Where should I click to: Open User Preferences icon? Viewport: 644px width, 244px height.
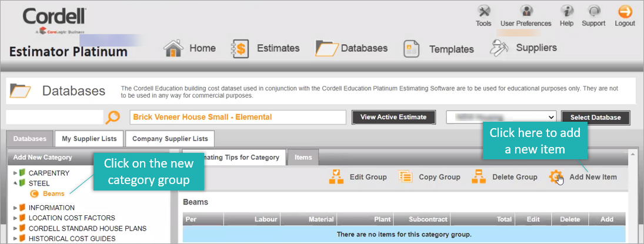tap(526, 11)
